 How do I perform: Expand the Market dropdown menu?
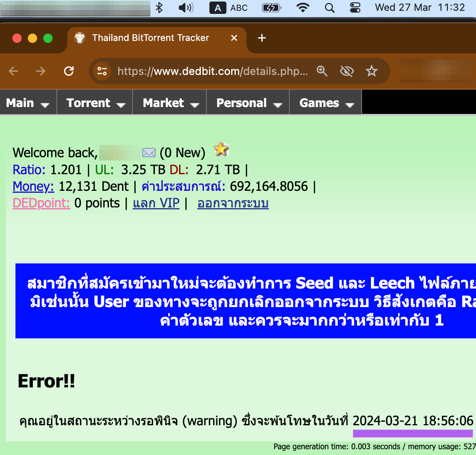point(170,103)
